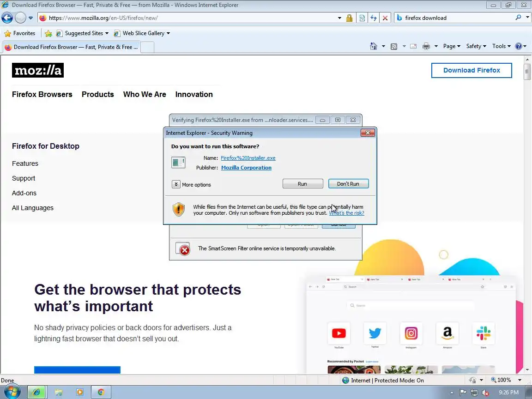Open Chrome from the taskbar
Screen dimensions: 532x399
[x=101, y=392]
